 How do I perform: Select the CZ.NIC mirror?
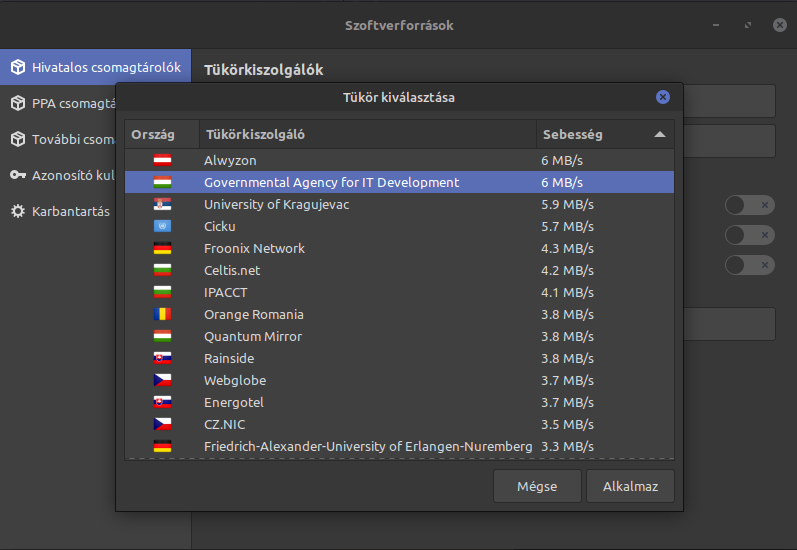coord(400,424)
